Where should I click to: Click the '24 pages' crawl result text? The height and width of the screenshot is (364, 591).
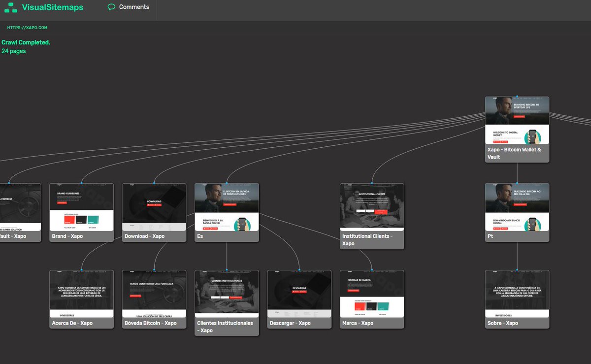(12, 51)
